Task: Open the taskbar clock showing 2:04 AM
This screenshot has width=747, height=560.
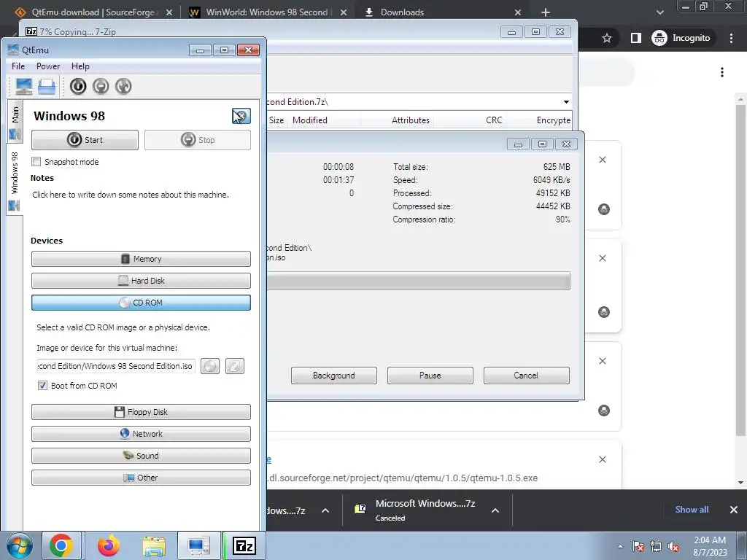Action: (x=710, y=545)
